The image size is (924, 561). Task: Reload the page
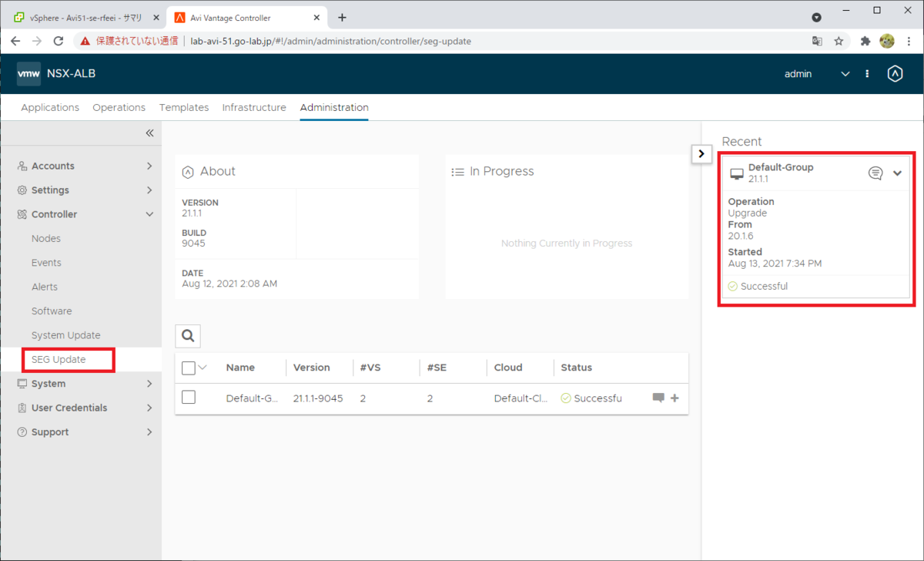pyautogui.click(x=59, y=41)
